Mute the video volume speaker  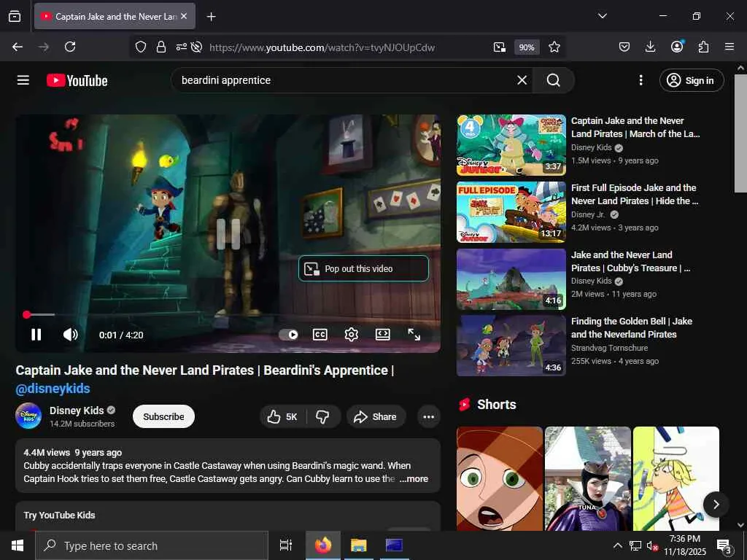(71, 335)
